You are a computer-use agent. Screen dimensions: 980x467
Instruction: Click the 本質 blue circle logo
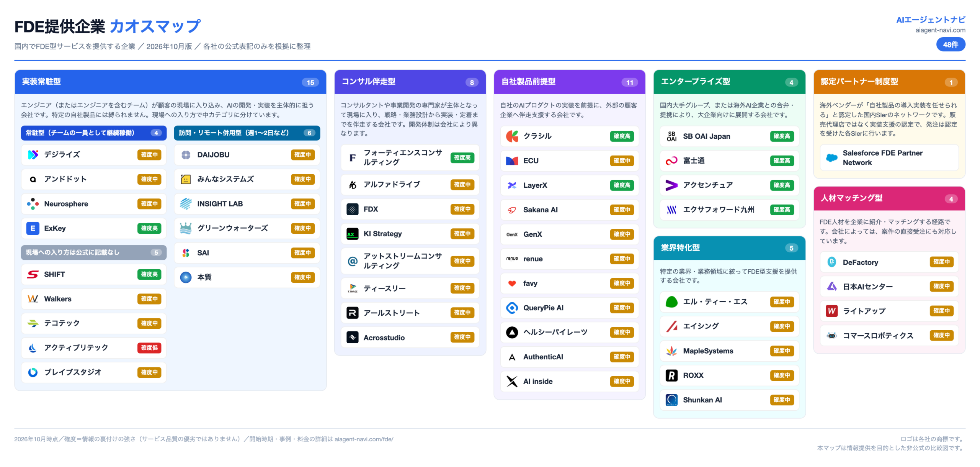(186, 277)
